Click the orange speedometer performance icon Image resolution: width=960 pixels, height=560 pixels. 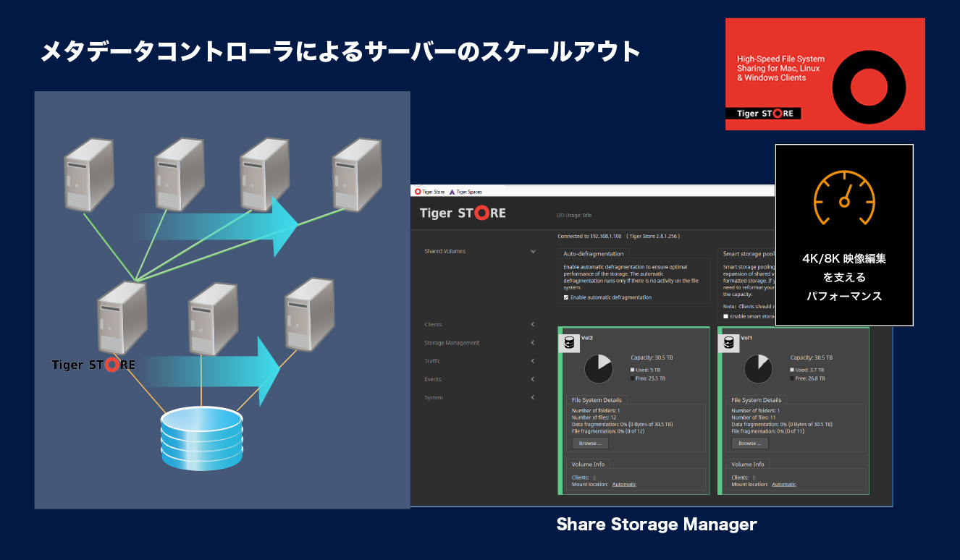tap(844, 197)
